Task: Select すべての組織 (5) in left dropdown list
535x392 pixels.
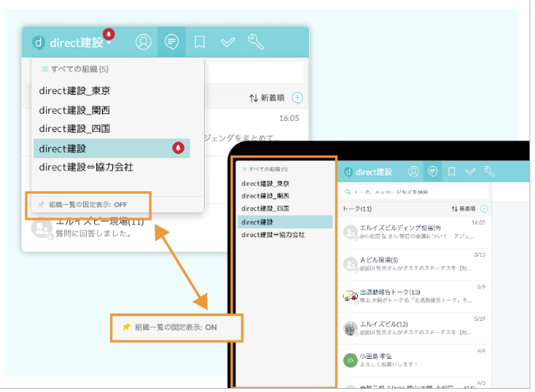Action: click(x=80, y=70)
